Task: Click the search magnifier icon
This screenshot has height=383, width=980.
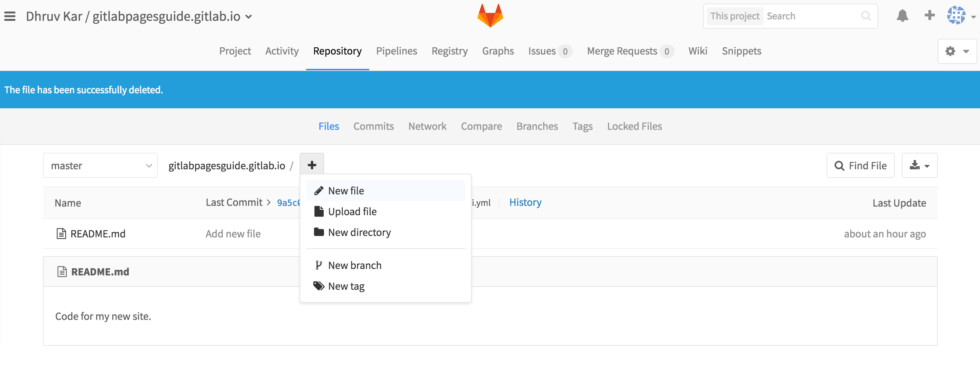Action: (x=866, y=16)
